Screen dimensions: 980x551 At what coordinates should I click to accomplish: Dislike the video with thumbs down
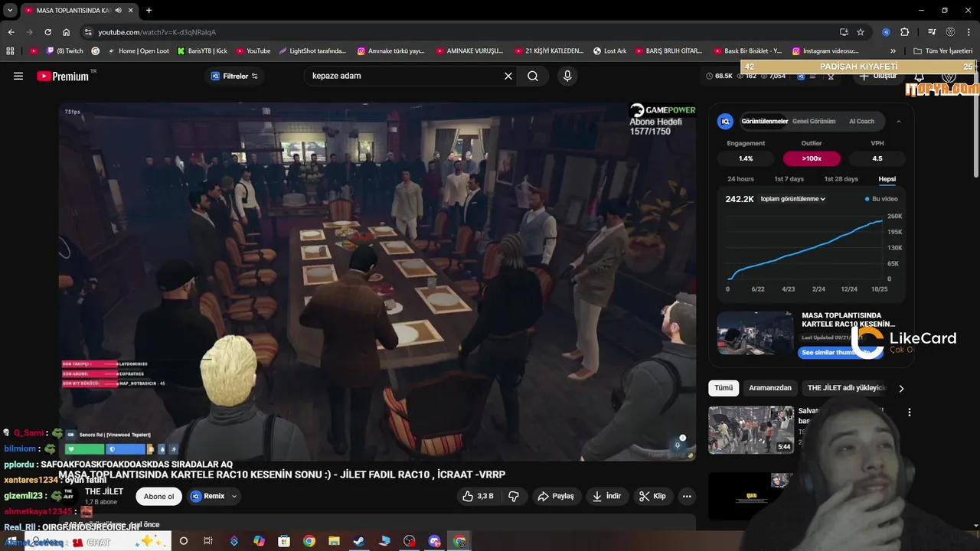pyautogui.click(x=514, y=496)
